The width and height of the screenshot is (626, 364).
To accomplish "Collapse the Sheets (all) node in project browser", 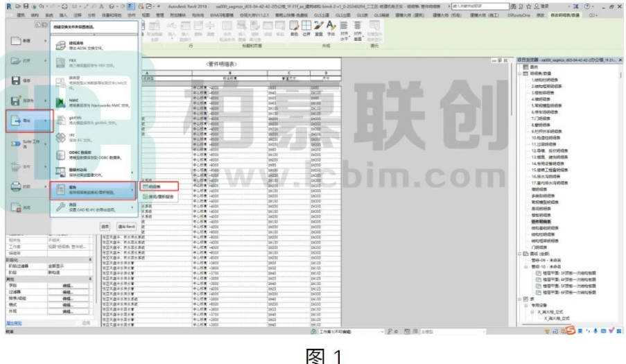I will tap(520, 254).
